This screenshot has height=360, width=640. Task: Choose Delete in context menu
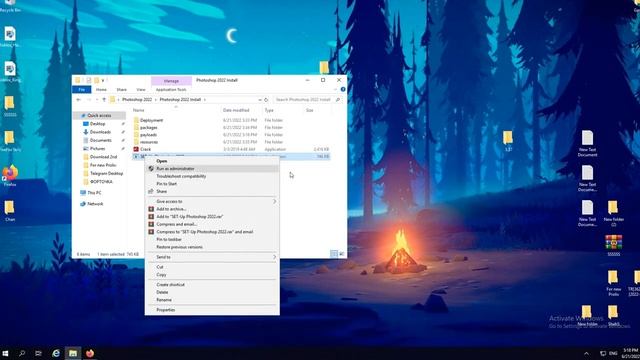point(212,292)
